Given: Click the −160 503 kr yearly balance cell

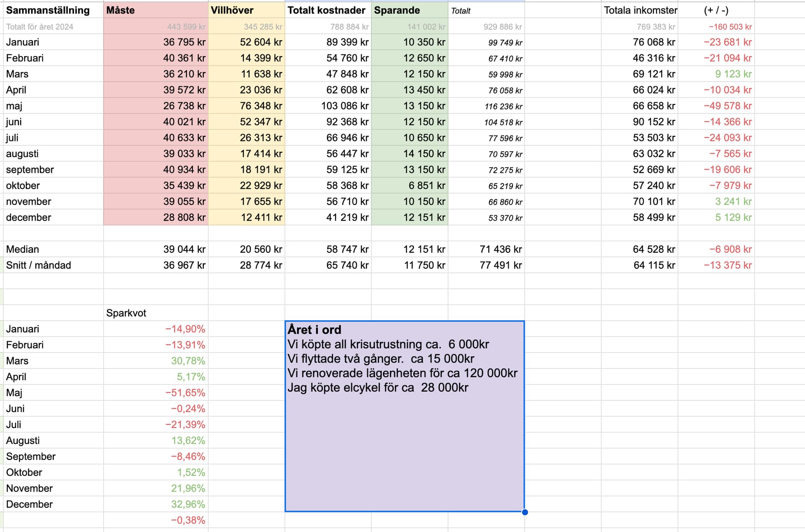Looking at the screenshot, I should point(730,27).
